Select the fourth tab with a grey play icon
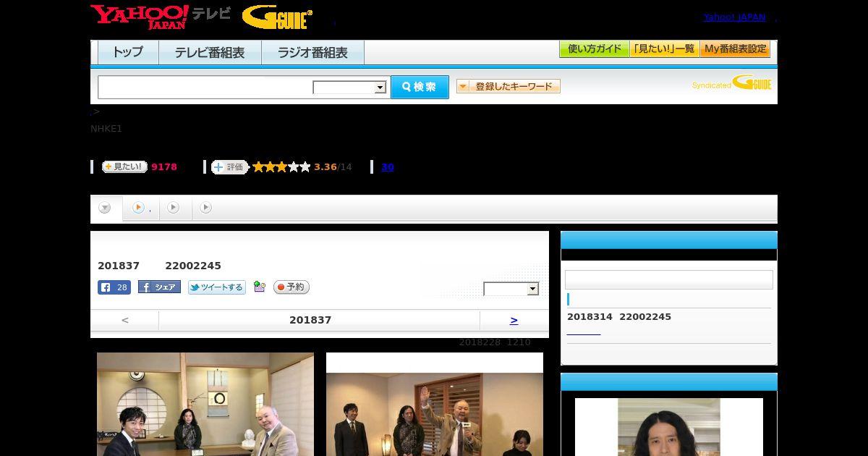Image resolution: width=868 pixels, height=456 pixels. (x=206, y=208)
